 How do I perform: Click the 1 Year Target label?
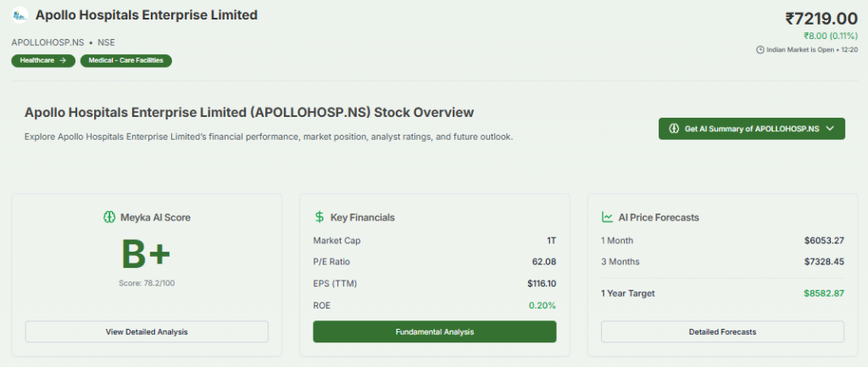pos(628,293)
